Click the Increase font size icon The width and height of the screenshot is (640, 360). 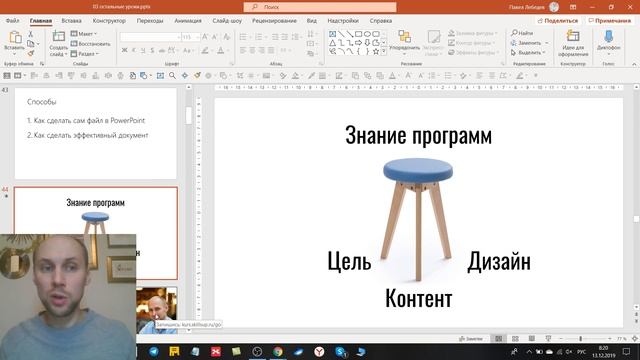tap(205, 37)
